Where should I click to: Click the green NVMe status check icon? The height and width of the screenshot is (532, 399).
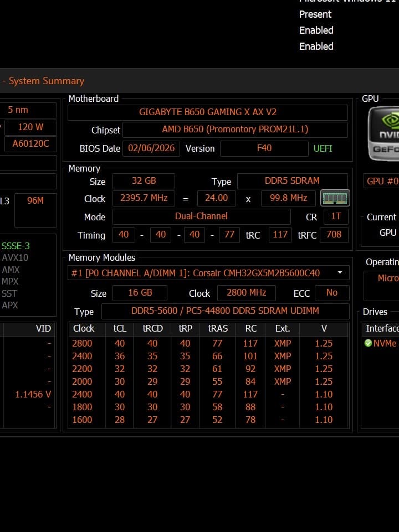(x=368, y=343)
